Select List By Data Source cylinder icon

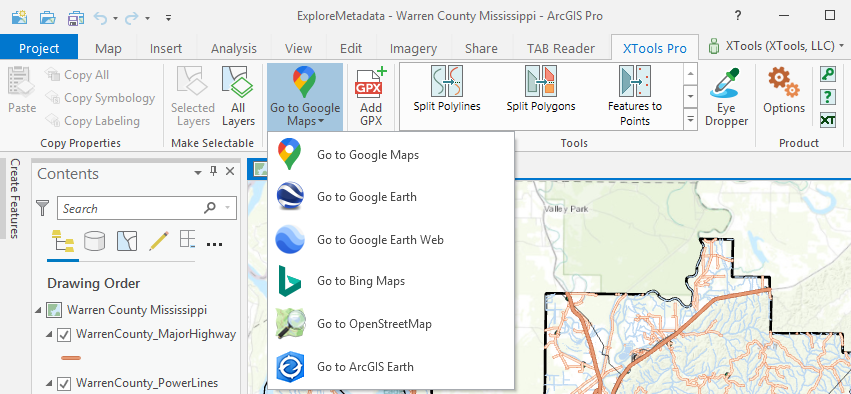pyautogui.click(x=94, y=242)
